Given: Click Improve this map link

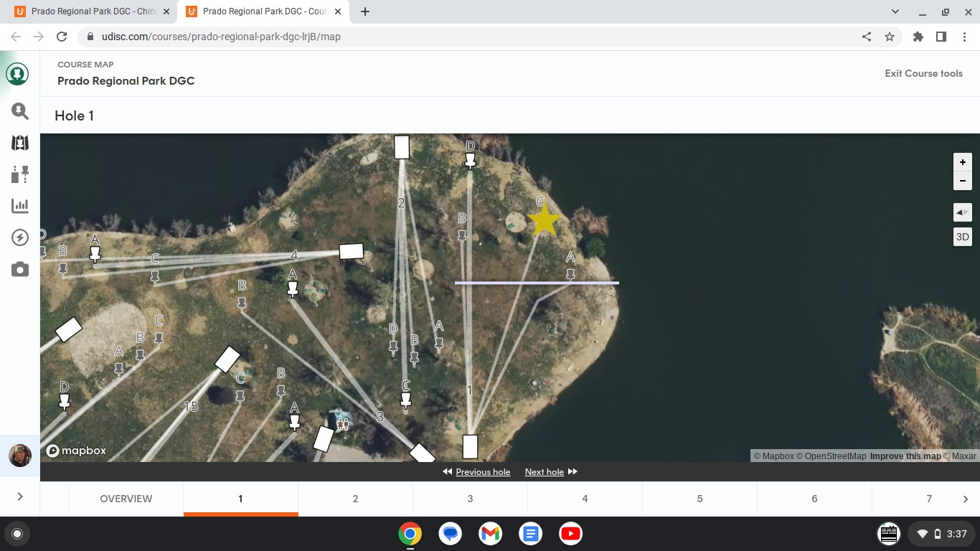Looking at the screenshot, I should pos(905,456).
